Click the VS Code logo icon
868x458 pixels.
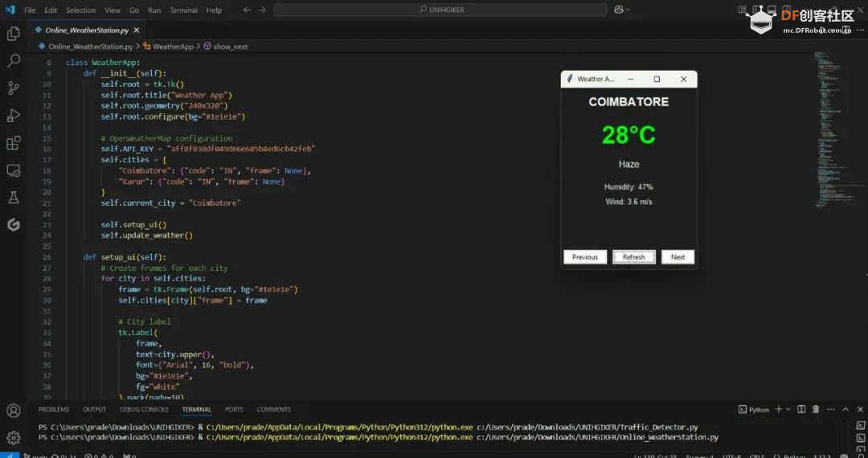tap(10, 10)
